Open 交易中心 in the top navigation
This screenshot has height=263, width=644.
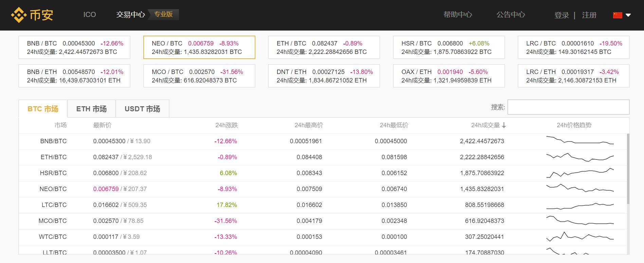pyautogui.click(x=130, y=15)
